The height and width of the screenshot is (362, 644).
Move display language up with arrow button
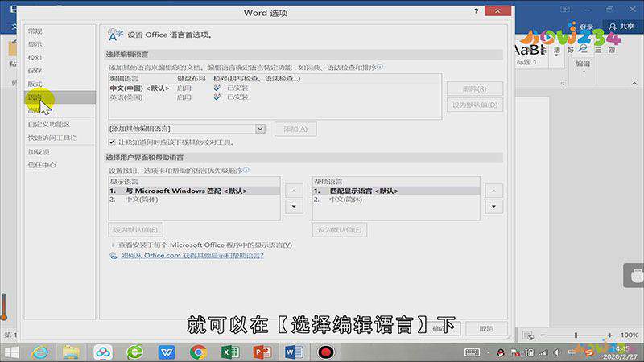coord(294,191)
